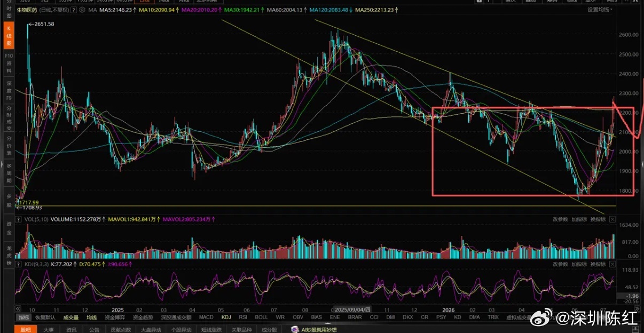
Task: Open the AI炒股 robot assistant icon
Action: 294,330
